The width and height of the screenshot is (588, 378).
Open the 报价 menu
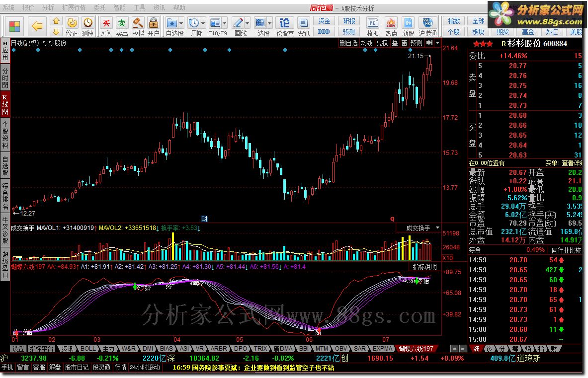click(28, 7)
